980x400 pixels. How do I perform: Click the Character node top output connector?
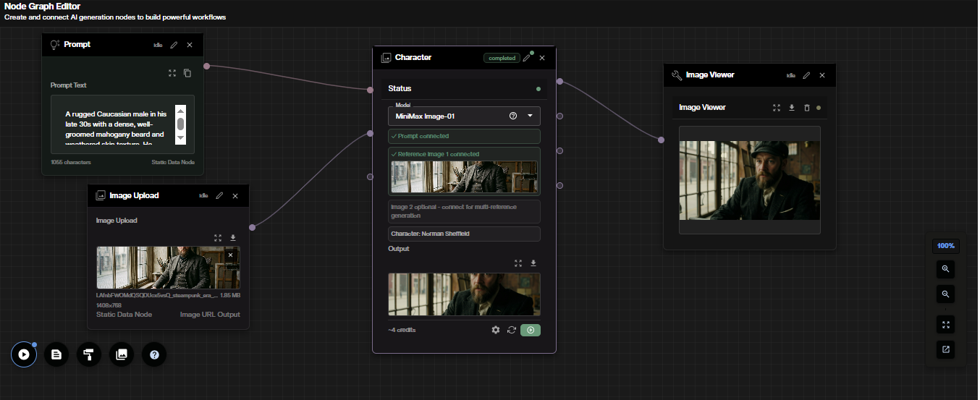tap(559, 81)
